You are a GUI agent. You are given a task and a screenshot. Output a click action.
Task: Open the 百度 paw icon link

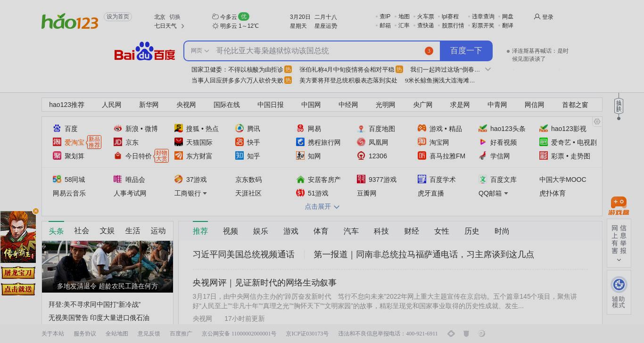click(57, 128)
